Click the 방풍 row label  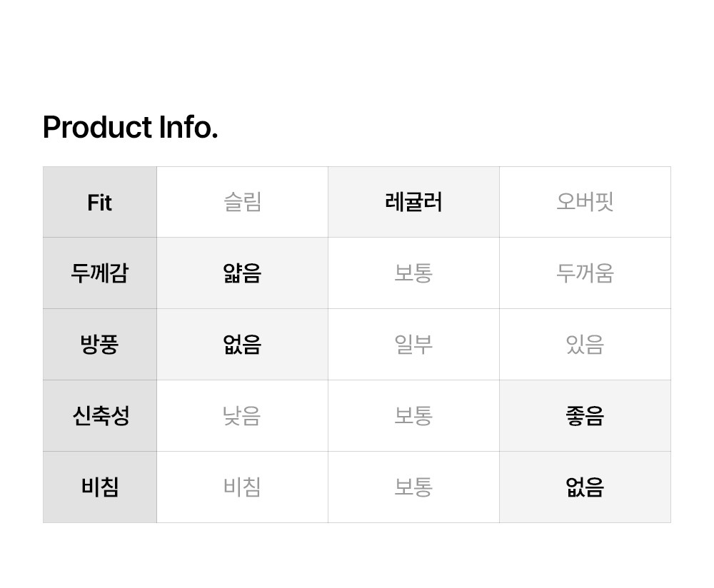click(x=100, y=345)
